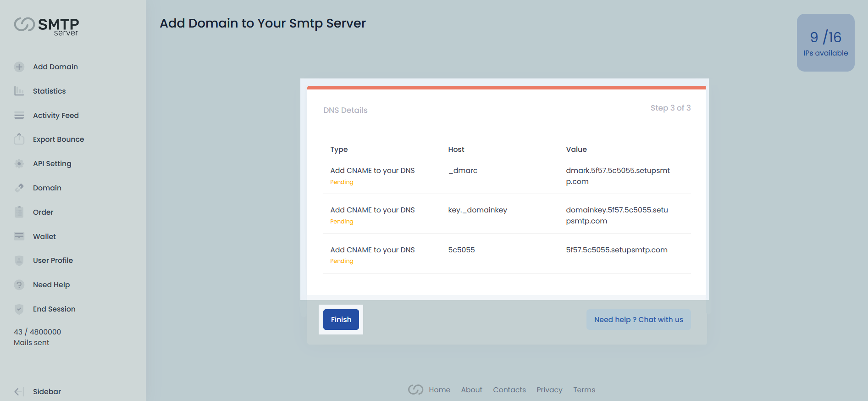Viewport: 868px width, 401px height.
Task: Click the Terms footer link
Action: (x=584, y=390)
